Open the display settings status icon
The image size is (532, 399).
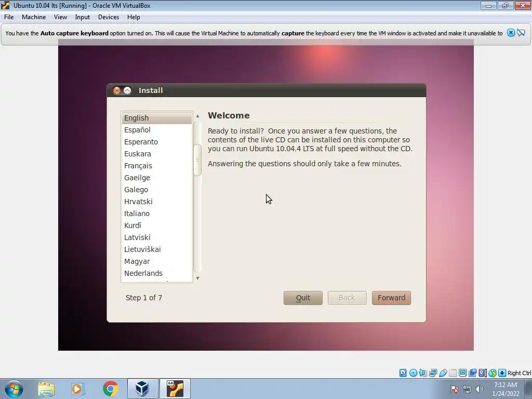coord(462,373)
